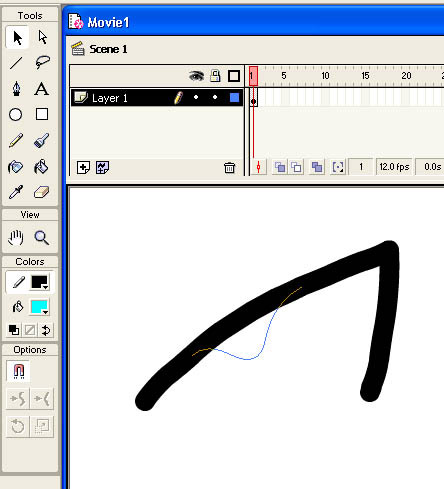Toggle show/hide all layers eye icon
Viewport: 444px width, 489px height.
coord(196,76)
